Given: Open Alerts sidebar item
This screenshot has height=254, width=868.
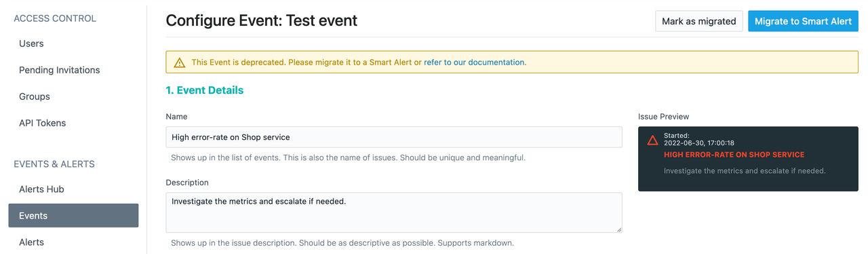Looking at the screenshot, I should coord(31,242).
